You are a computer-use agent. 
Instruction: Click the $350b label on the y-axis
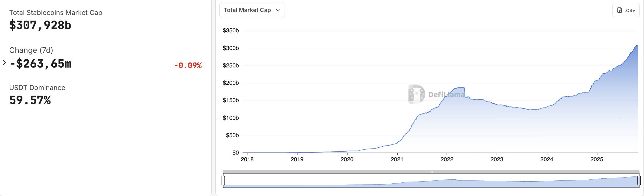[231, 30]
